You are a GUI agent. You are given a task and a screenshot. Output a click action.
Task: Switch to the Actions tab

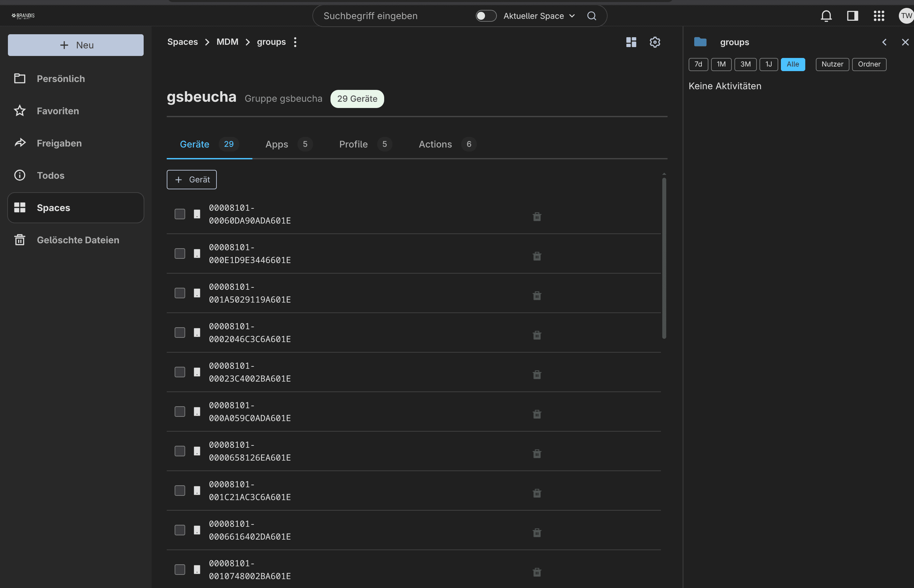coord(447,144)
